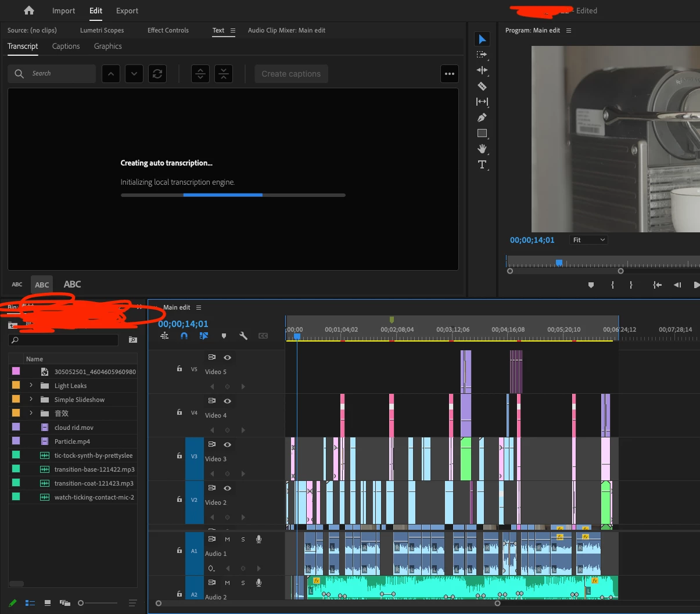Click pink label swatch of first item

[x=16, y=371]
